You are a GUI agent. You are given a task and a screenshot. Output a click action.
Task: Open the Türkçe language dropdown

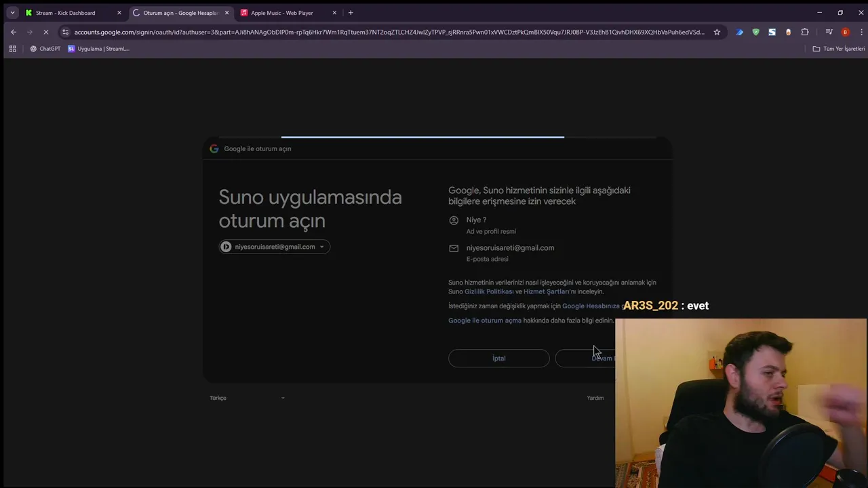[x=247, y=398]
